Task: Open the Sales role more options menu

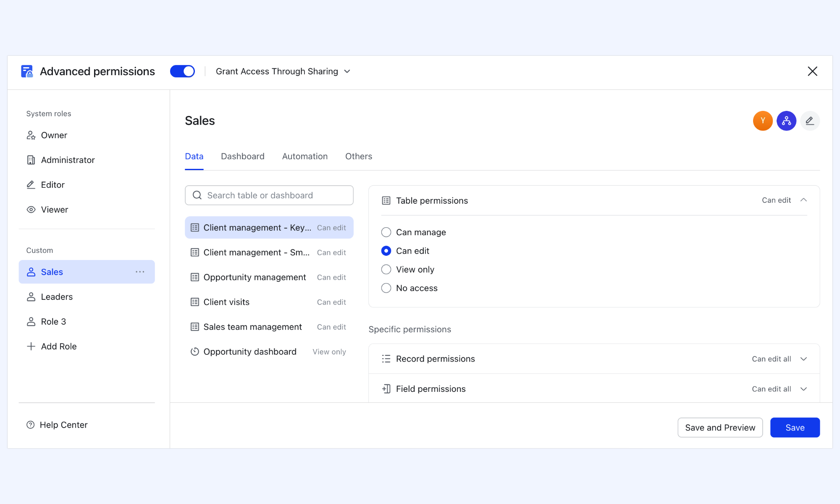Action: click(x=140, y=272)
